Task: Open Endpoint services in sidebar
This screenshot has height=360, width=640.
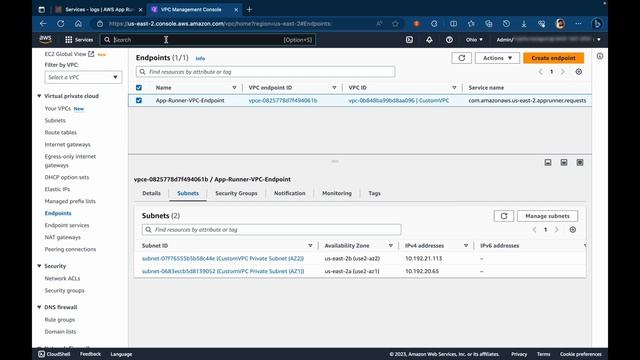Action: point(67,225)
